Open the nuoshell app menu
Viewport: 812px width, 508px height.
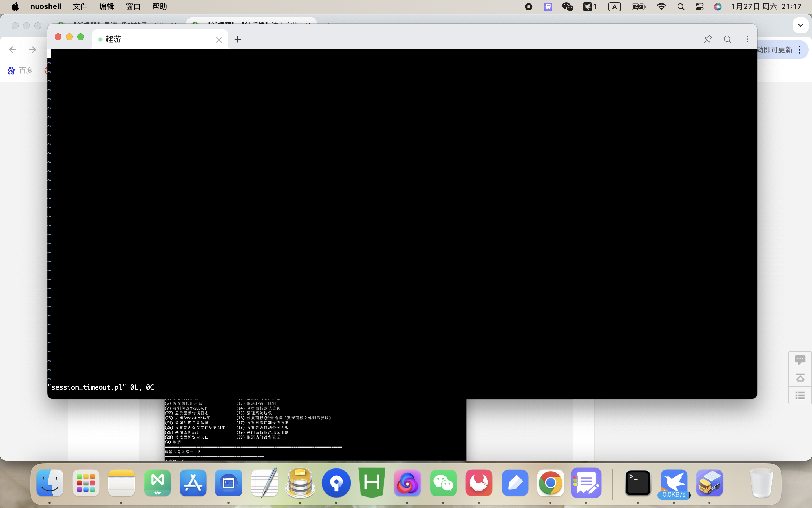pos(46,7)
